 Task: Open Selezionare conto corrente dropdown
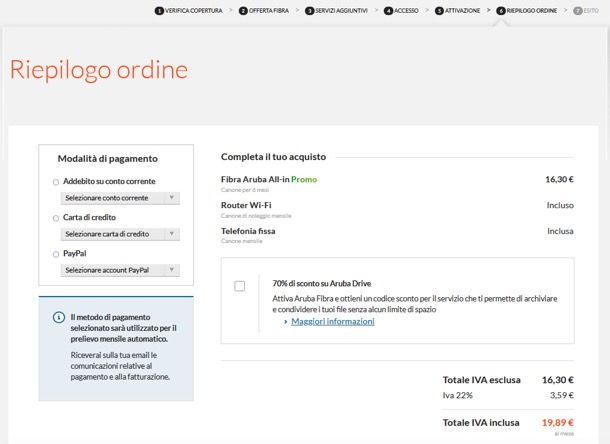pos(120,198)
